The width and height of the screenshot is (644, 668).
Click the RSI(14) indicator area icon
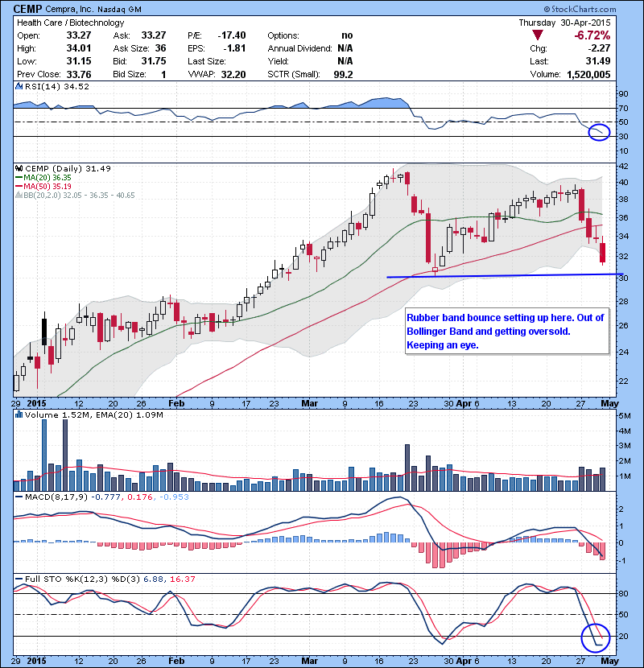[x=19, y=86]
